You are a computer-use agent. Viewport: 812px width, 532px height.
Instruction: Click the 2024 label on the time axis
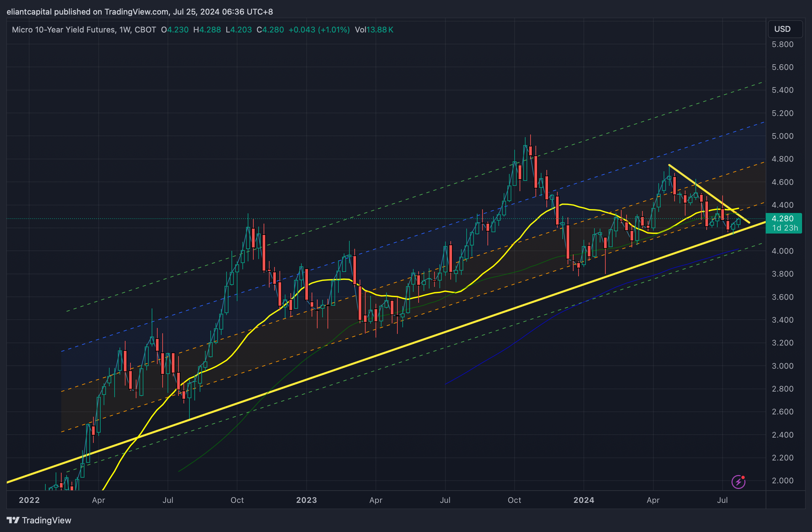click(584, 500)
